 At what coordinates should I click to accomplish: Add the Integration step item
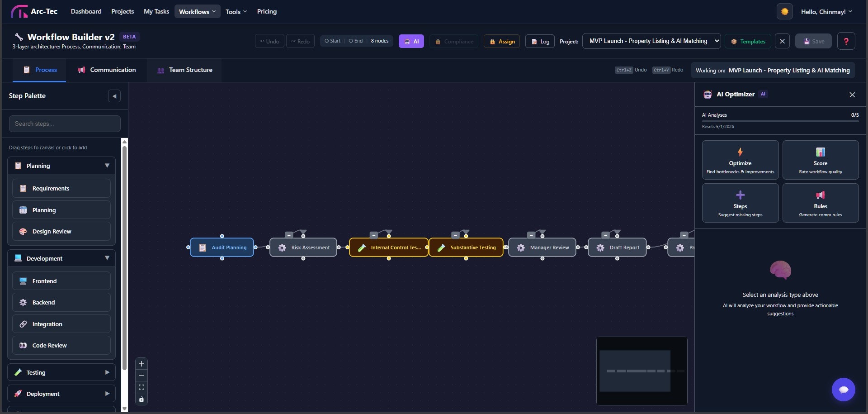61,324
